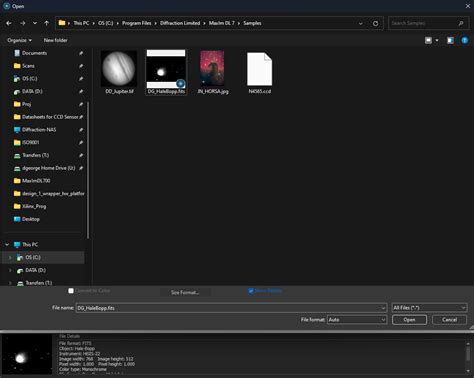Viewport: 474px width, 378px height.
Task: Select Program Files breadcrumb
Action: pos(136,23)
